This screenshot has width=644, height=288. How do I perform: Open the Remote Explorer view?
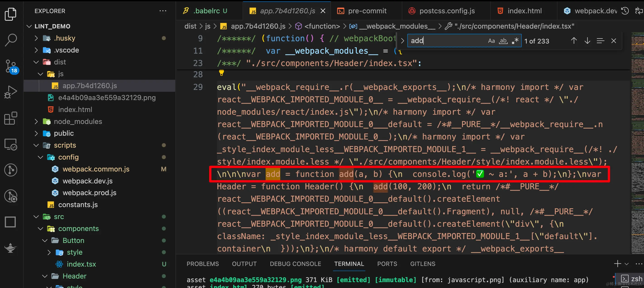[11, 144]
